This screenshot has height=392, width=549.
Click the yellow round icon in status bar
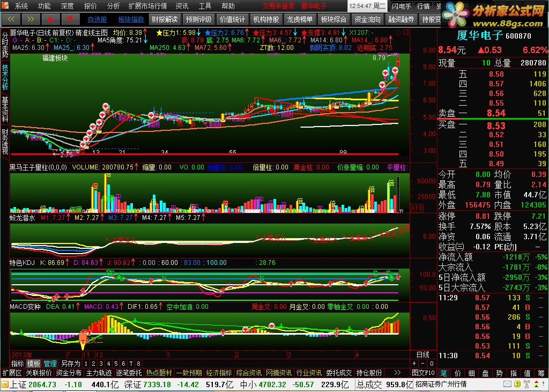click(517, 384)
